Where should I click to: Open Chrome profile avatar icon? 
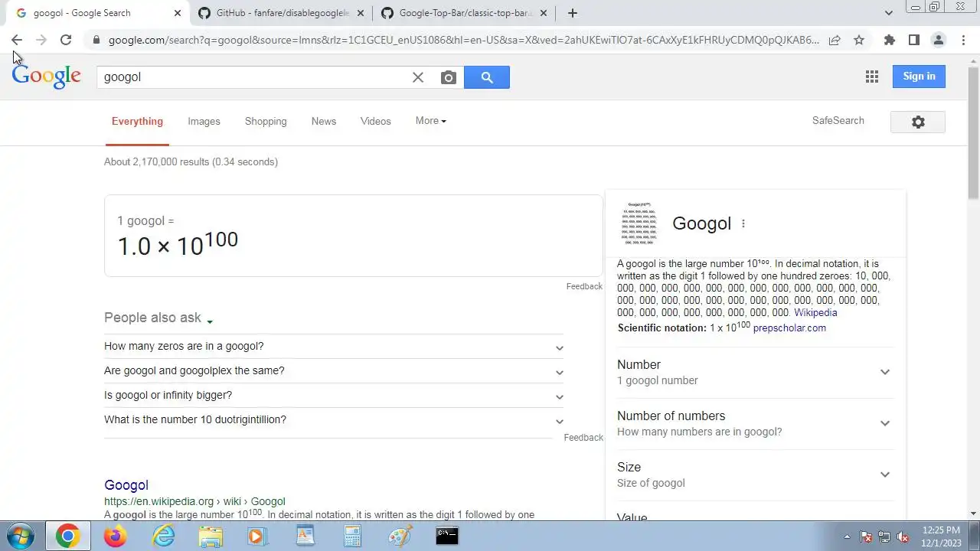938,40
